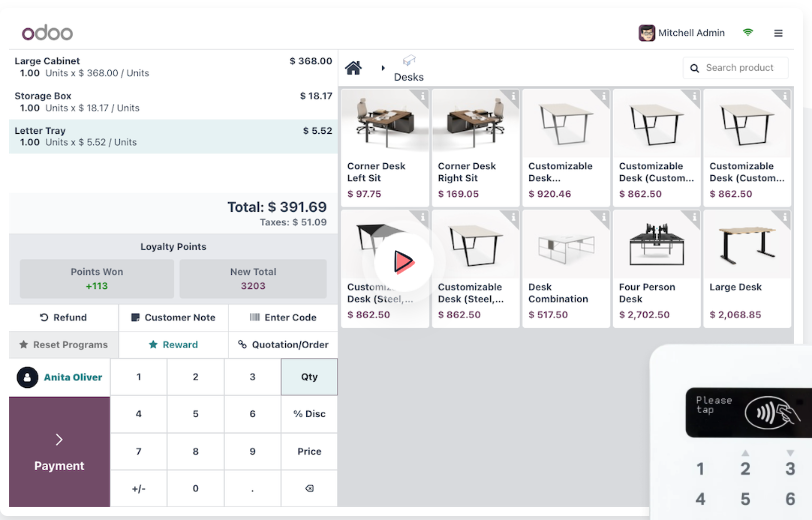Open the Reward selection
The height and width of the screenshot is (520, 812).
pos(173,344)
